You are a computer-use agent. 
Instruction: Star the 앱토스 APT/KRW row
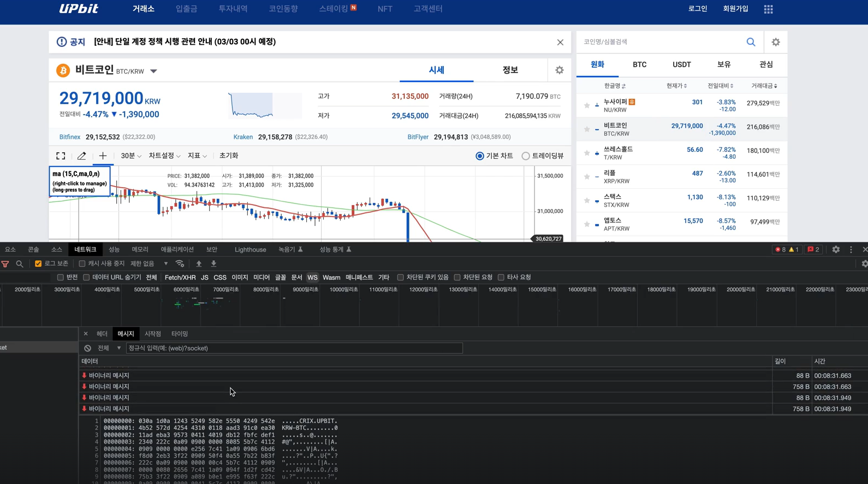click(x=587, y=224)
